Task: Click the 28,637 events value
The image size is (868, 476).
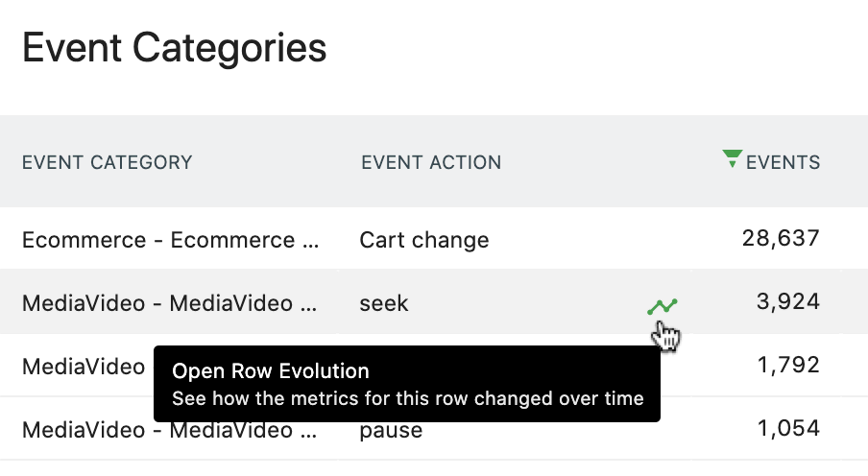Action: 781,237
